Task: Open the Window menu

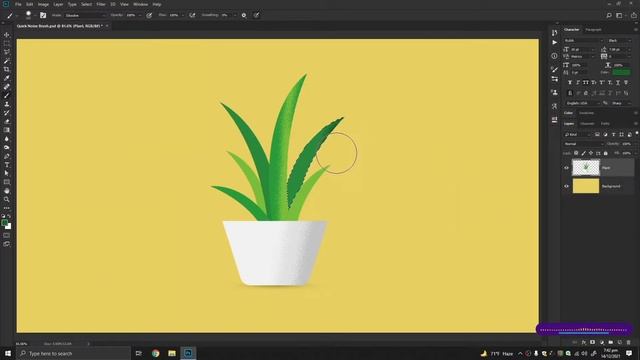Action: click(x=140, y=4)
